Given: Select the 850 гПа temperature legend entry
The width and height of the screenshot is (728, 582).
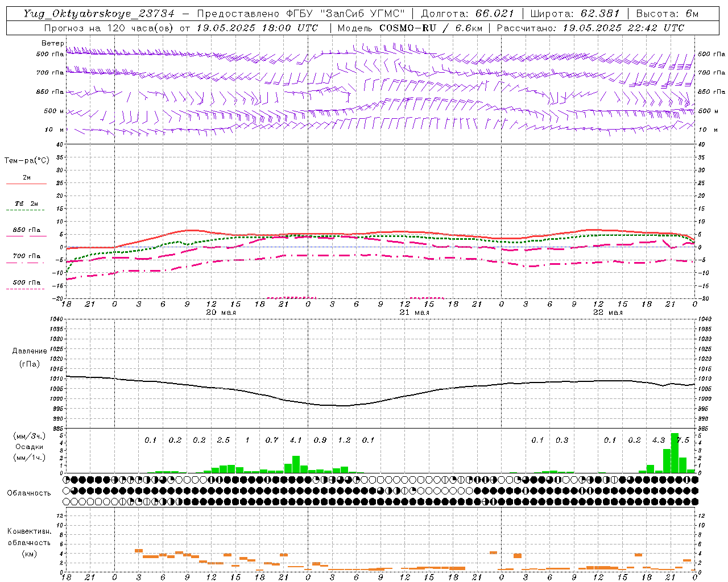Looking at the screenshot, I should point(27,230).
